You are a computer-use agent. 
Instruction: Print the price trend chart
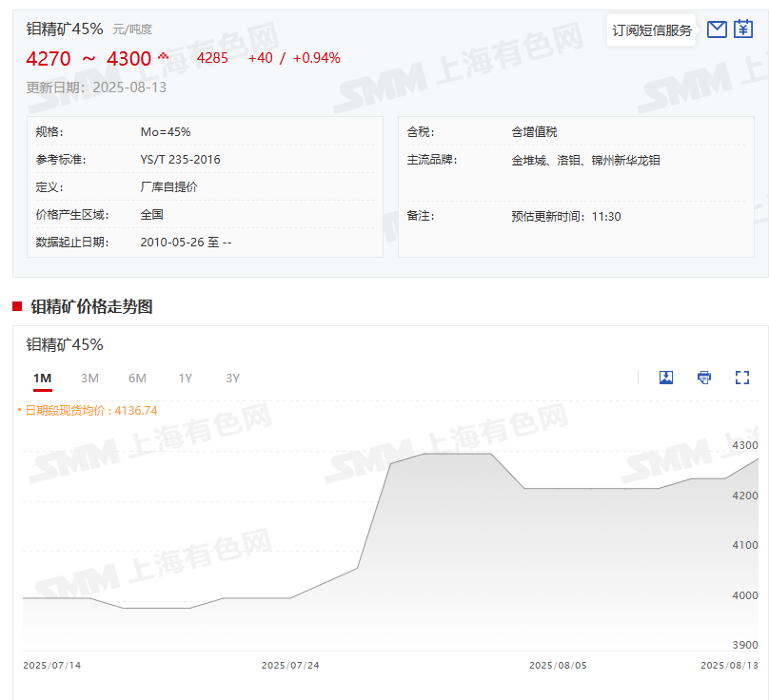(704, 378)
